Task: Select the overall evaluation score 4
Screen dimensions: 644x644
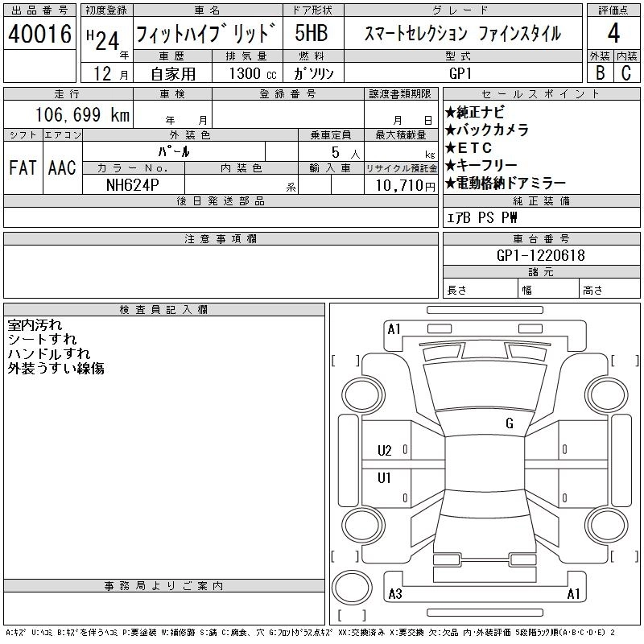Action: 613,34
